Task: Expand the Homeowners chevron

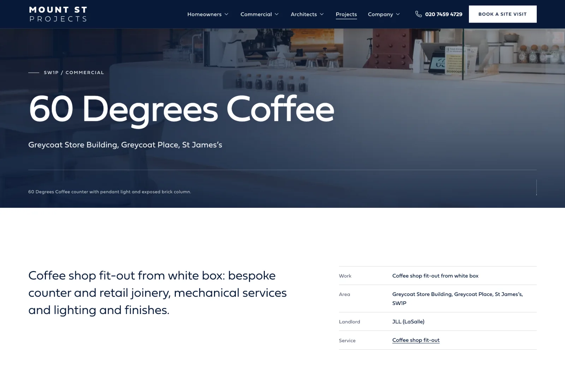Action: click(226, 14)
